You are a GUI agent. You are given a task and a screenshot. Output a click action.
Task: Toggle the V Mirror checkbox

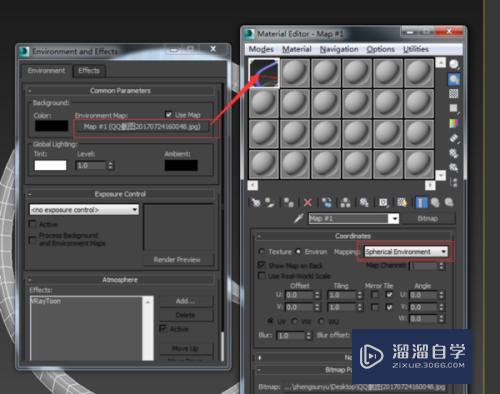pyautogui.click(x=375, y=307)
